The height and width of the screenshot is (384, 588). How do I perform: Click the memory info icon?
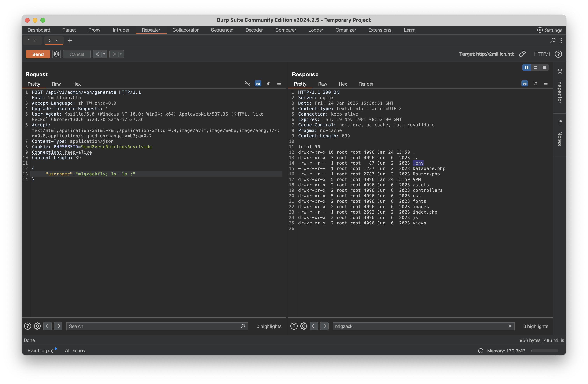481,351
